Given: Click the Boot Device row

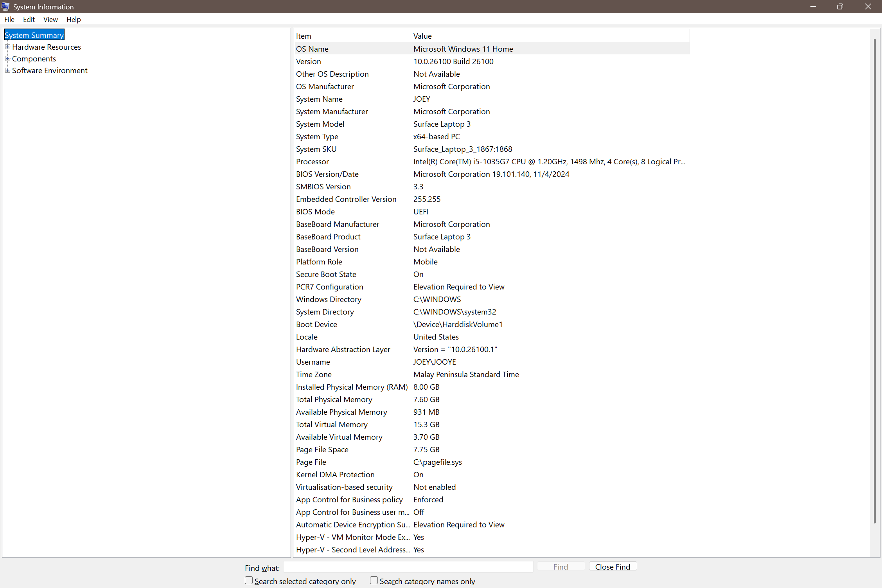Looking at the screenshot, I should pyautogui.click(x=492, y=324).
